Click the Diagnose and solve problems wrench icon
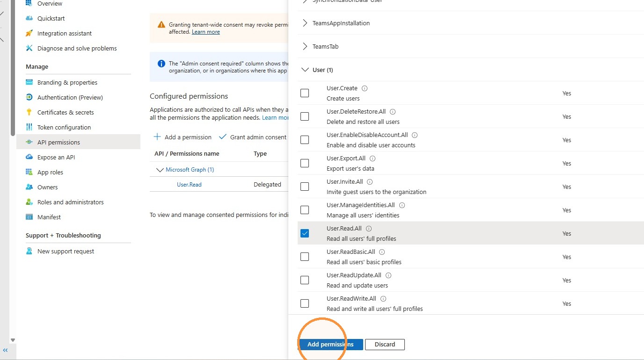This screenshot has height=360, width=644. pos(29,48)
